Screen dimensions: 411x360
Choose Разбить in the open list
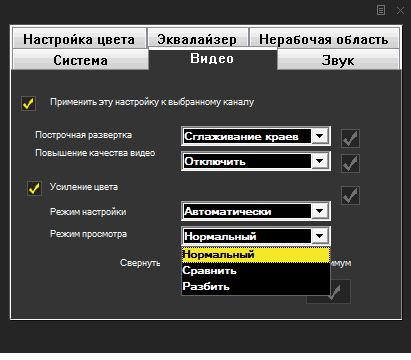(256, 286)
